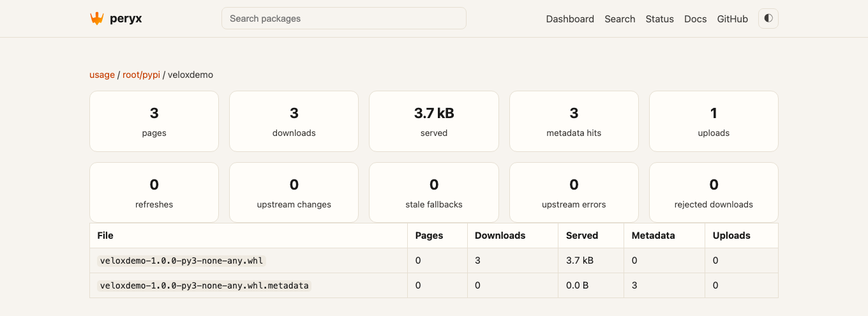Viewport: 868px width, 316px height.
Task: Click the stale fallbacks stat card
Action: pyautogui.click(x=434, y=193)
